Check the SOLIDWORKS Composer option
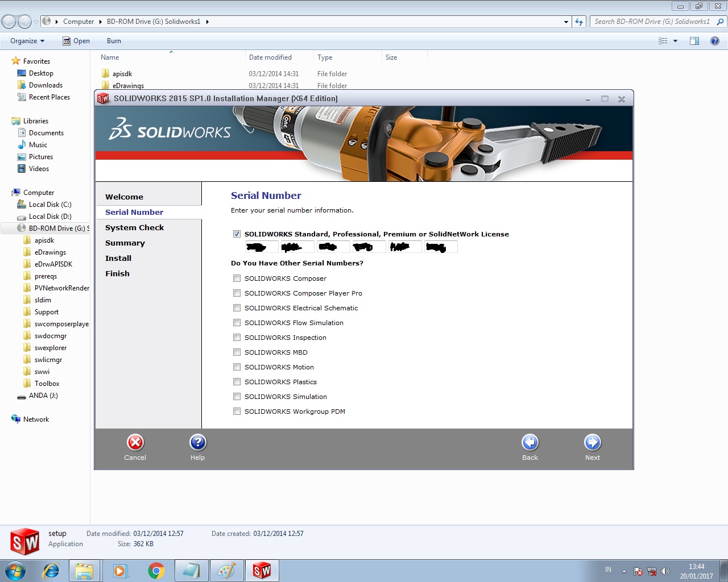Screen dimensions: 728x582 [x=237, y=278]
